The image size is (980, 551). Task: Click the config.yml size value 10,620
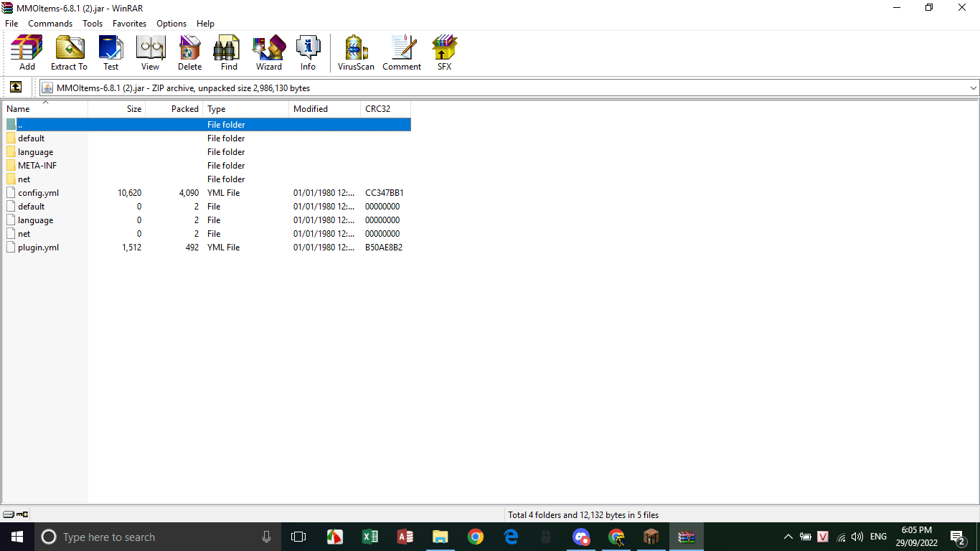tap(130, 193)
